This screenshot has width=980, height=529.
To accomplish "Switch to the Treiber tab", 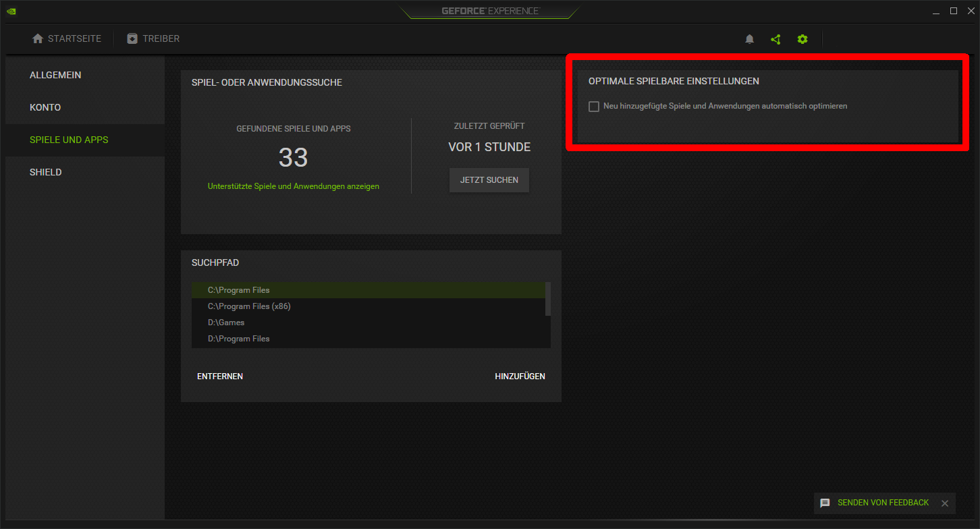I will (x=153, y=38).
